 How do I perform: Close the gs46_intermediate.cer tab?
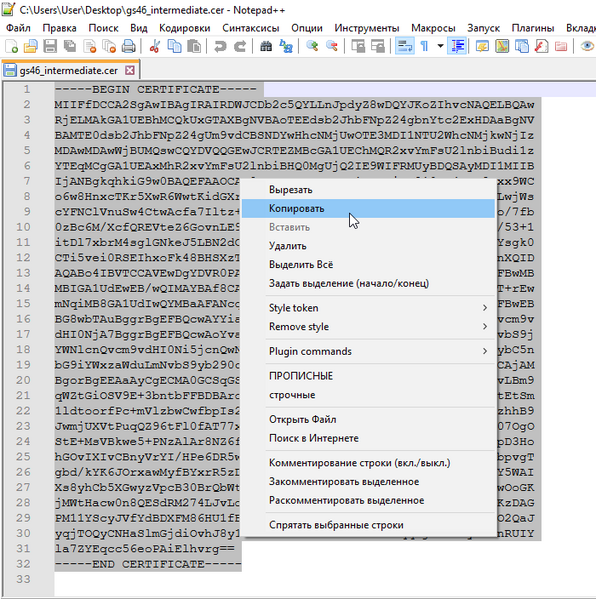click(x=130, y=70)
